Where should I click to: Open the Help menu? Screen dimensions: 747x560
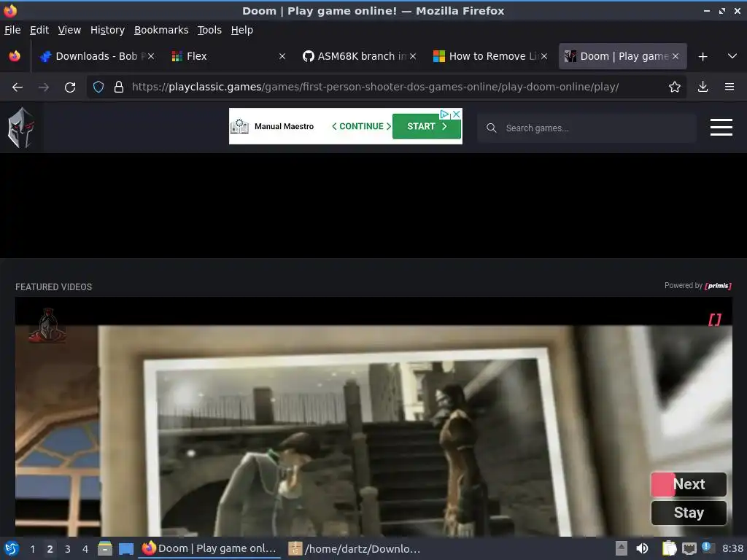point(242,30)
